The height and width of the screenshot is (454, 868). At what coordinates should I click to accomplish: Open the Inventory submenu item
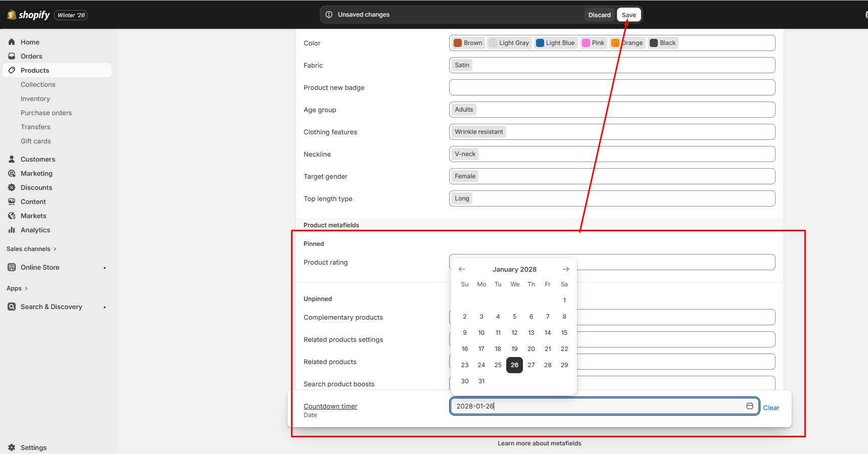coord(35,98)
